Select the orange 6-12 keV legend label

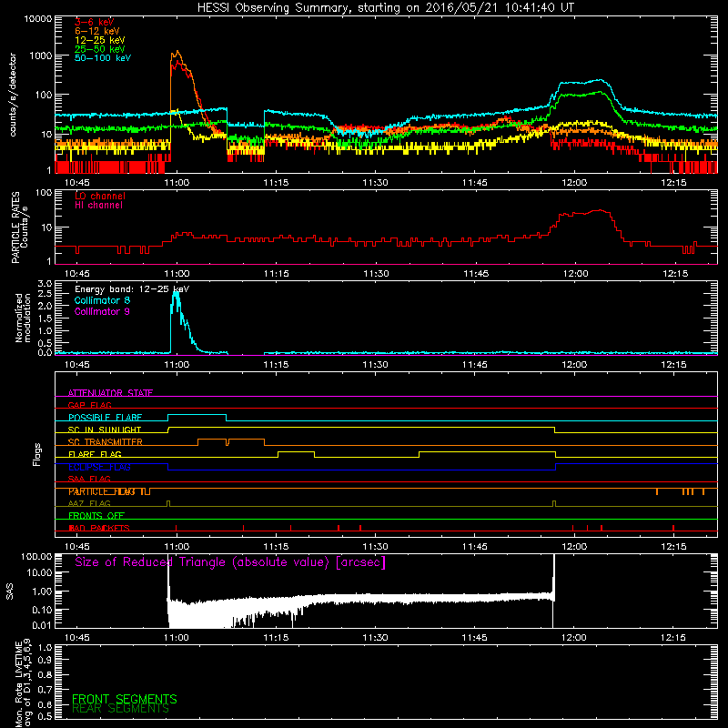pyautogui.click(x=96, y=31)
